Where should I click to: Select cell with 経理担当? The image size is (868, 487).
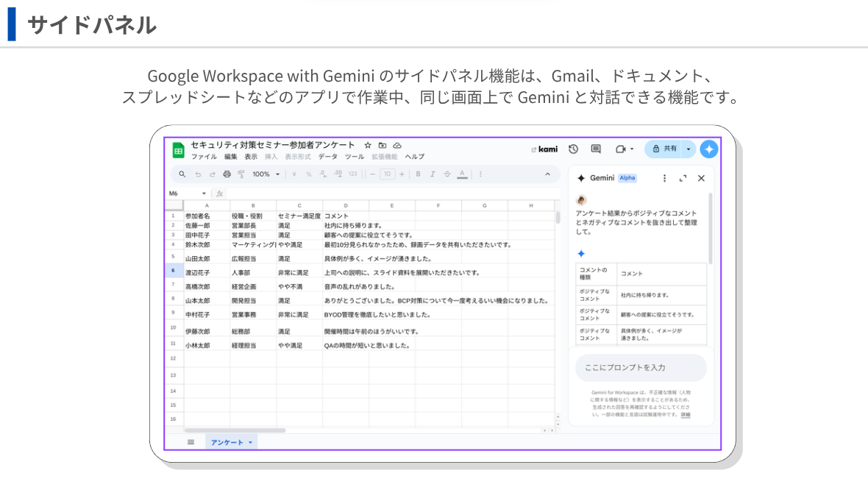point(253,345)
